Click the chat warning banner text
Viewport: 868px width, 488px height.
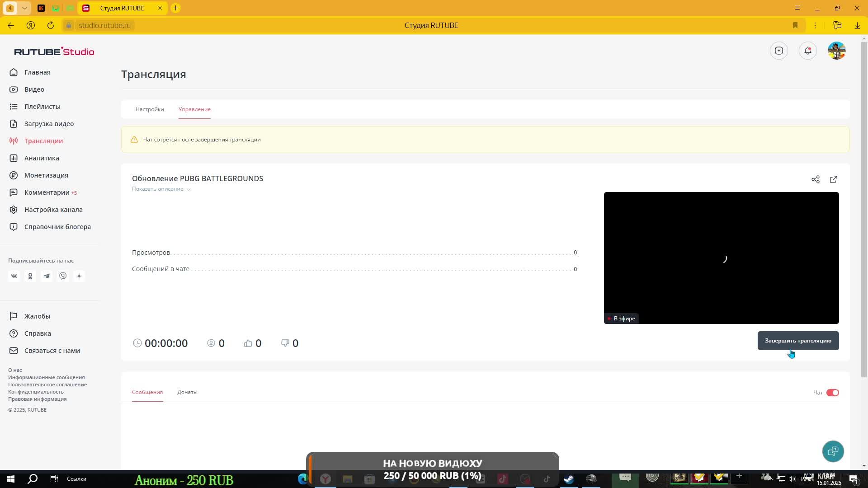(x=202, y=140)
